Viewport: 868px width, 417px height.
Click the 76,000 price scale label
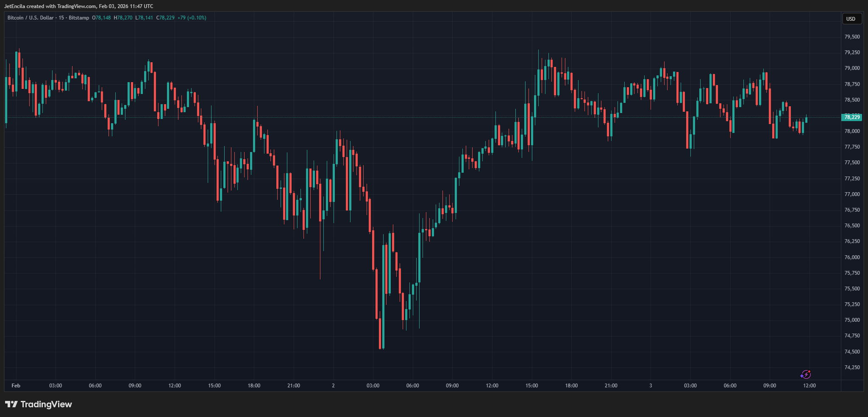tap(852, 257)
